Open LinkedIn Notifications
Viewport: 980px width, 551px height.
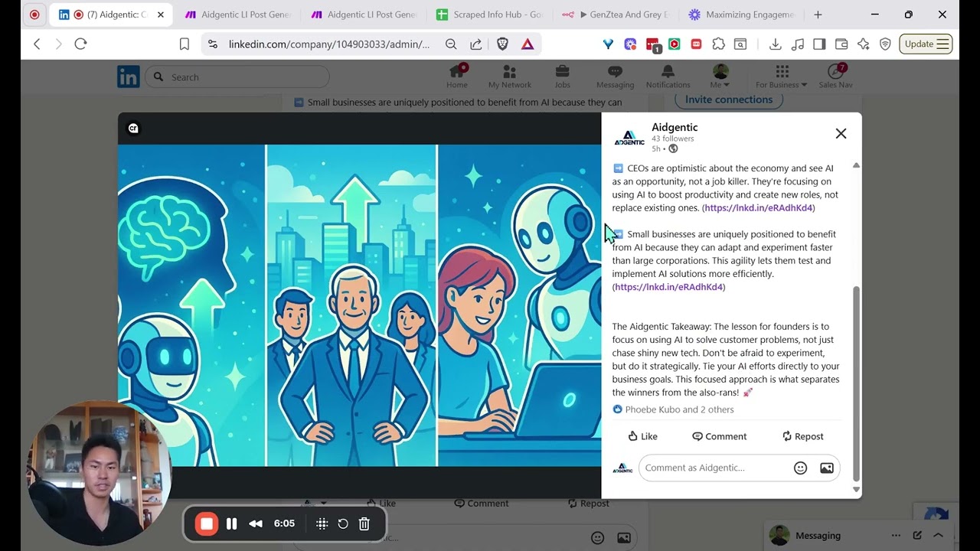point(668,77)
